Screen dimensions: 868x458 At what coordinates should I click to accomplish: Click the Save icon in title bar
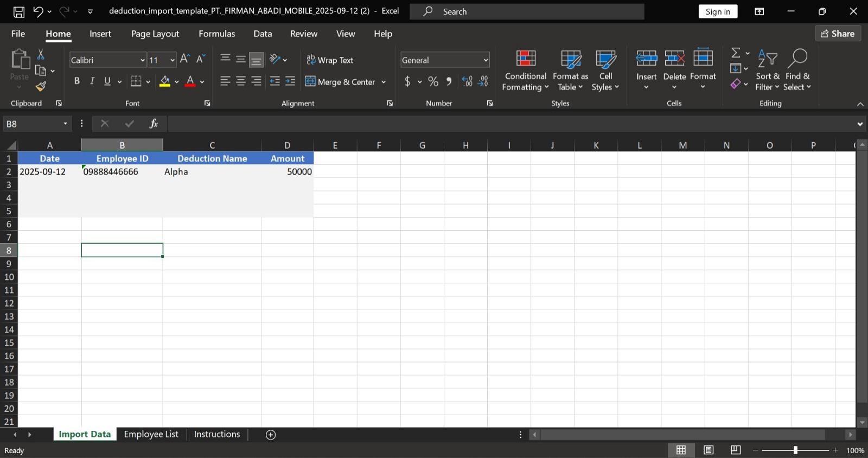pyautogui.click(x=19, y=11)
